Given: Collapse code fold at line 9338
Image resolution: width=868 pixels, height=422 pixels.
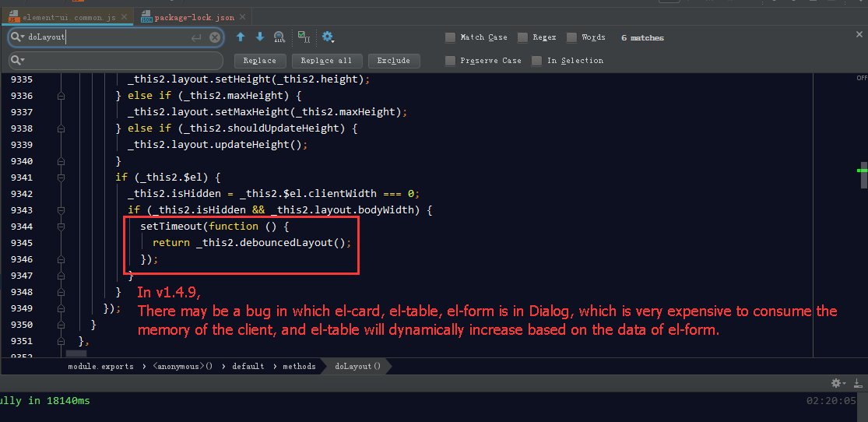Looking at the screenshot, I should tap(61, 128).
